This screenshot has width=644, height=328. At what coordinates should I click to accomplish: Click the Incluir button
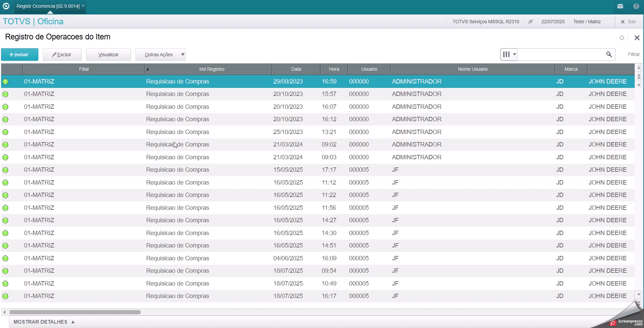tap(20, 55)
